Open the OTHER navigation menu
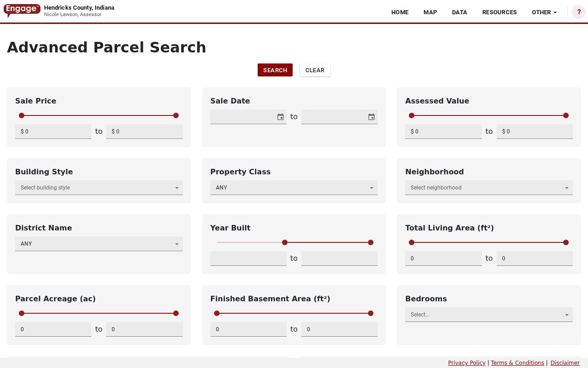The width and height of the screenshot is (588, 368). pyautogui.click(x=544, y=12)
